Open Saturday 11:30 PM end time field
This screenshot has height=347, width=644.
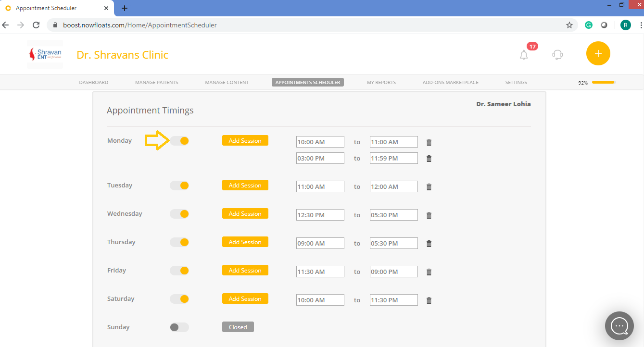(394, 300)
